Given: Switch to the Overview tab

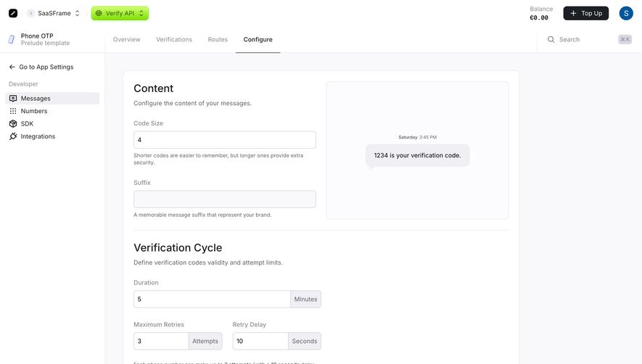Looking at the screenshot, I should (126, 39).
